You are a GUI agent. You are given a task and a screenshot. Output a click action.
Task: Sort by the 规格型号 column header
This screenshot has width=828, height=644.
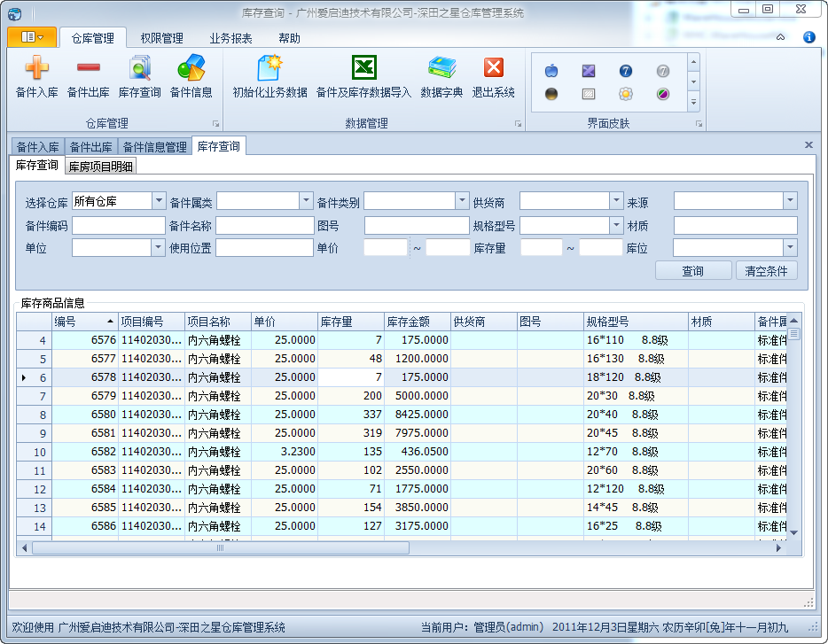coord(636,322)
